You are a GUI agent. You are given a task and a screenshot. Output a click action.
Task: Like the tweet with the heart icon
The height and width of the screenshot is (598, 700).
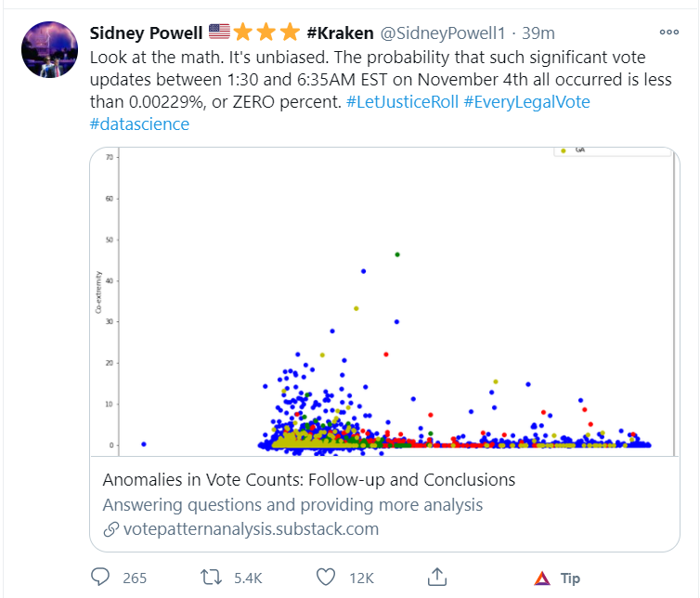point(326,578)
